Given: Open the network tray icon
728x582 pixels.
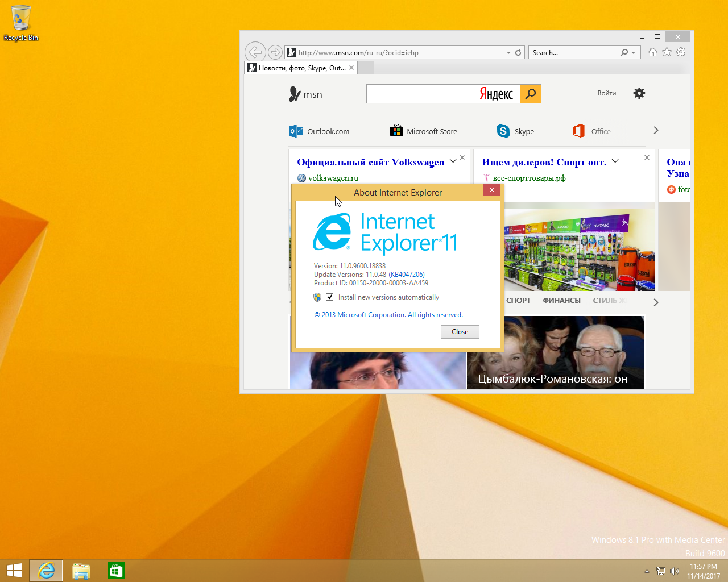Looking at the screenshot, I should click(x=661, y=571).
